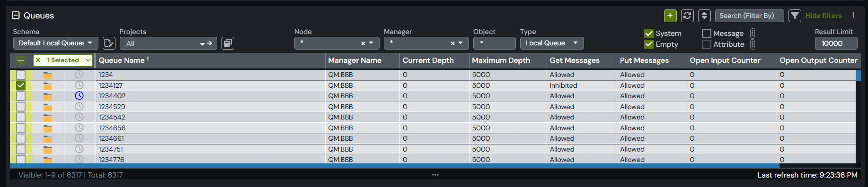Click the funnel filter icon
This screenshot has width=868, height=187.
pyautogui.click(x=795, y=16)
